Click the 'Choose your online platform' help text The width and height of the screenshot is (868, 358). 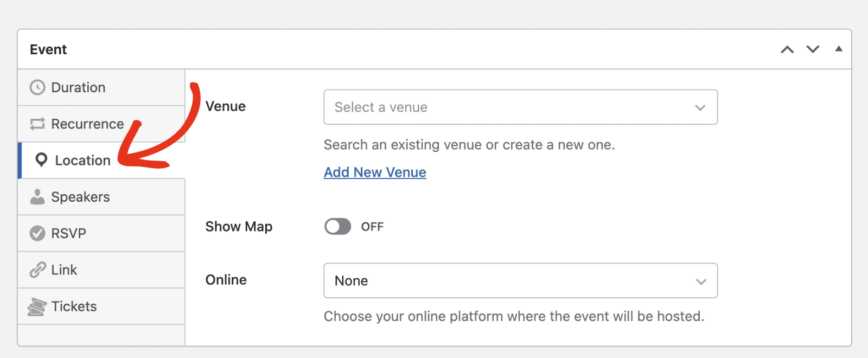pos(514,316)
